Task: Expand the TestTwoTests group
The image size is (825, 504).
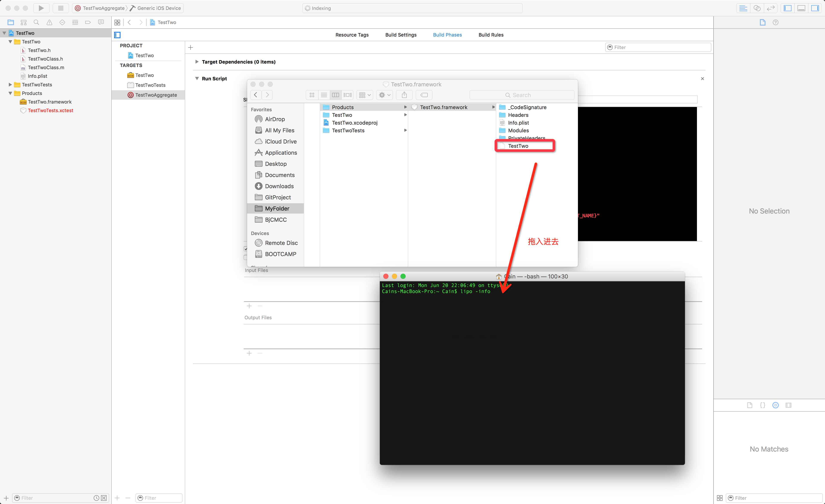Action: click(10, 84)
